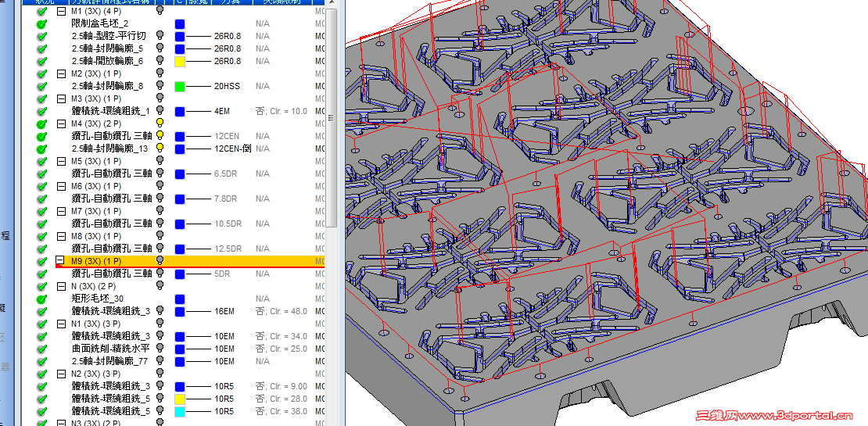This screenshot has width=868, height=426.
Task: Collapse the M4 (3X) (2 P) group
Action: point(62,124)
